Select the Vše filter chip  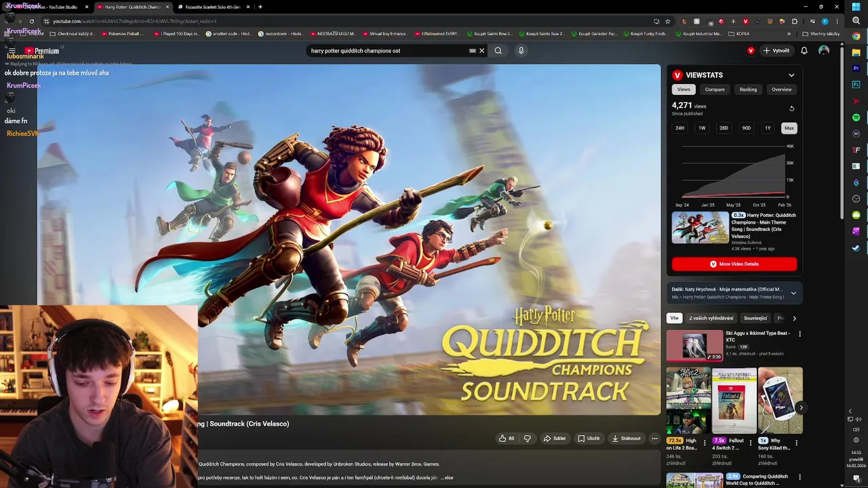(x=674, y=318)
